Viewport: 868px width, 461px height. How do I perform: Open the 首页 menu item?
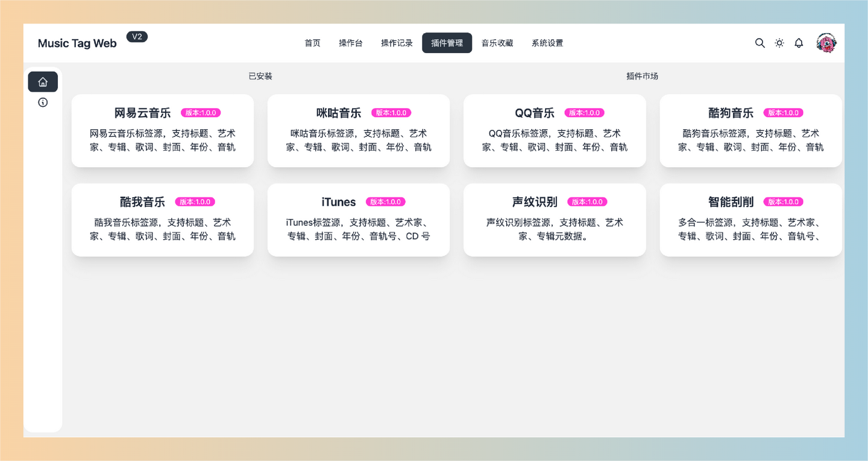click(x=312, y=43)
